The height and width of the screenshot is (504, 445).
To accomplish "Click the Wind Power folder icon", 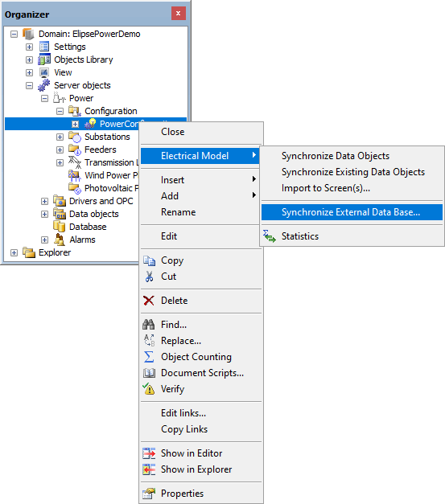I will (x=75, y=175).
